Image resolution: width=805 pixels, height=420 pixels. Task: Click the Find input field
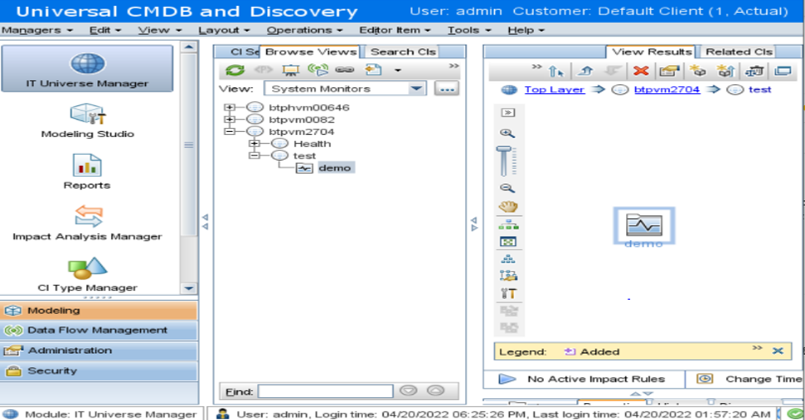[x=325, y=391]
